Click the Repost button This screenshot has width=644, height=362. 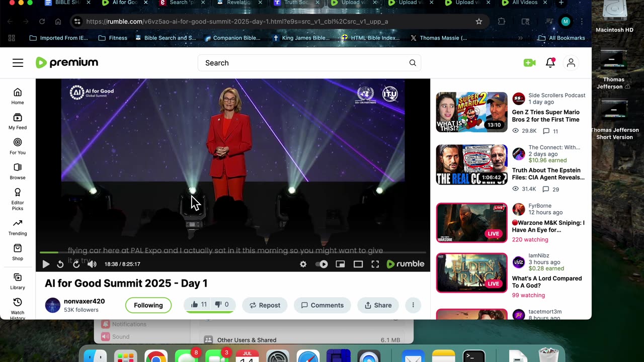(x=265, y=305)
